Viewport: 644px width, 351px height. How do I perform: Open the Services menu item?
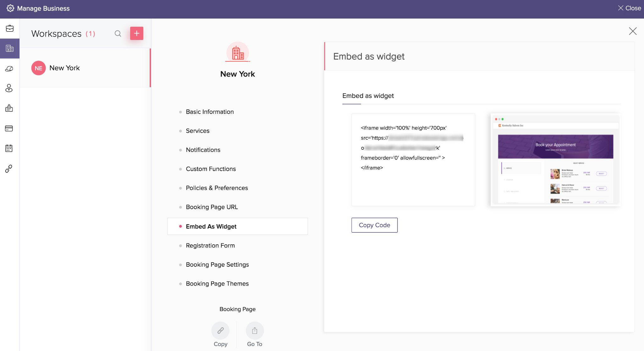[x=197, y=131]
